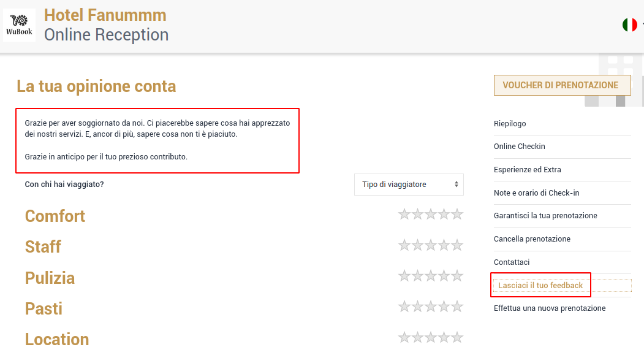Set Comfort rating to the second star
Viewport: 644px width, 355px height.
tap(418, 214)
